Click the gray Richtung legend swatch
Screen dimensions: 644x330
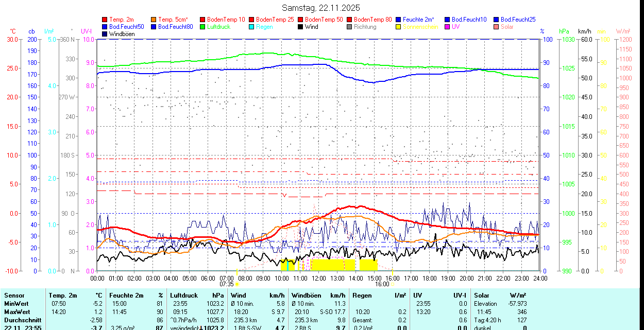(350, 27)
